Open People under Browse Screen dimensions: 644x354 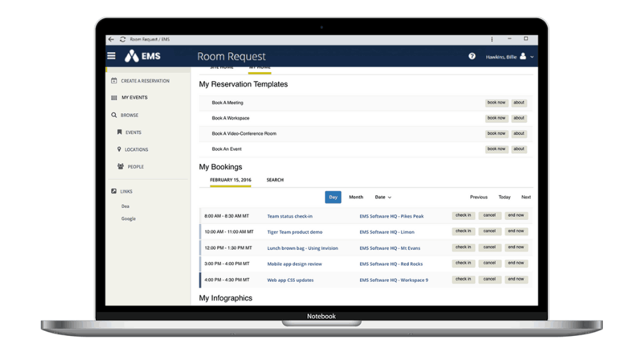tap(135, 167)
